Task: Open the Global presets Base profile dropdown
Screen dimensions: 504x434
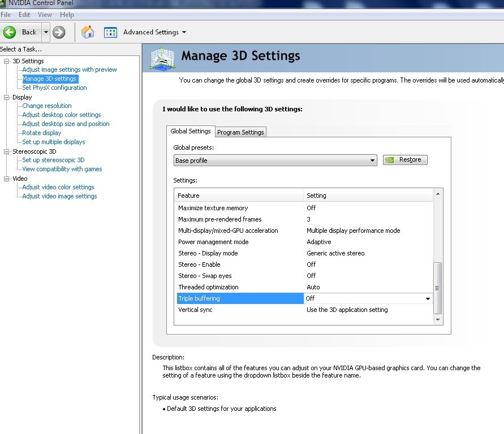Action: [275, 160]
